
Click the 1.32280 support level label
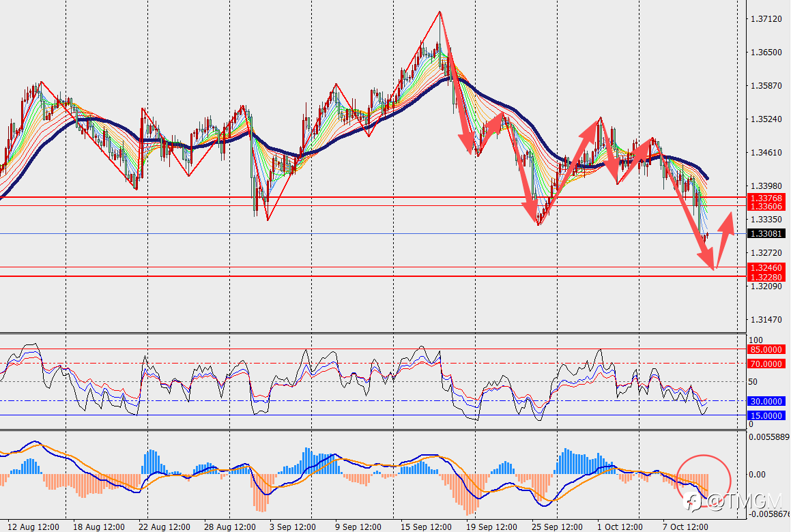(x=766, y=277)
